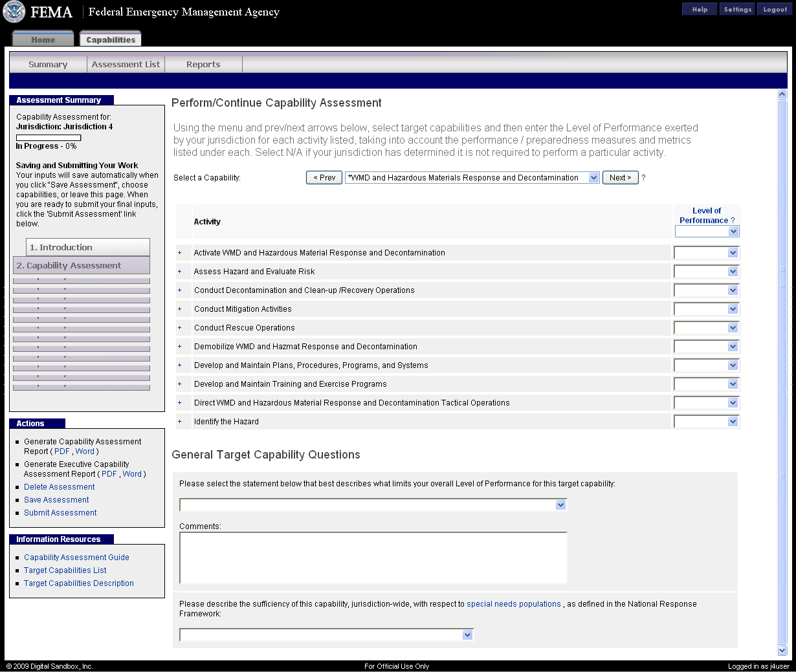
Task: Expand the Assess Hazard and Evaluate Risk row
Action: (180, 272)
